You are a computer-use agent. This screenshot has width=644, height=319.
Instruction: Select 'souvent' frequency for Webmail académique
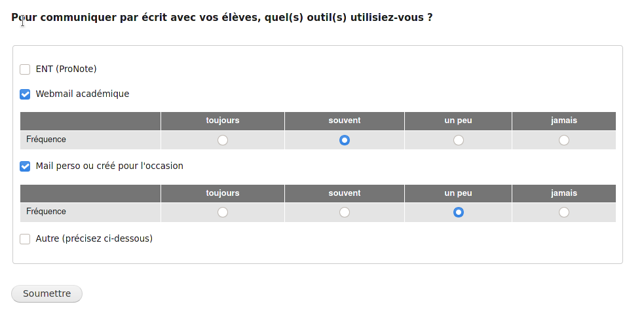[345, 140]
